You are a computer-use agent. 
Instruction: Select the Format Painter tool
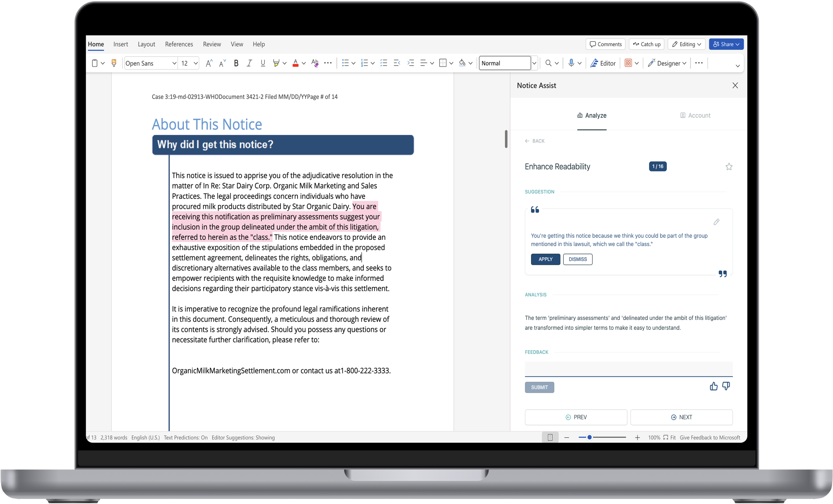click(114, 63)
